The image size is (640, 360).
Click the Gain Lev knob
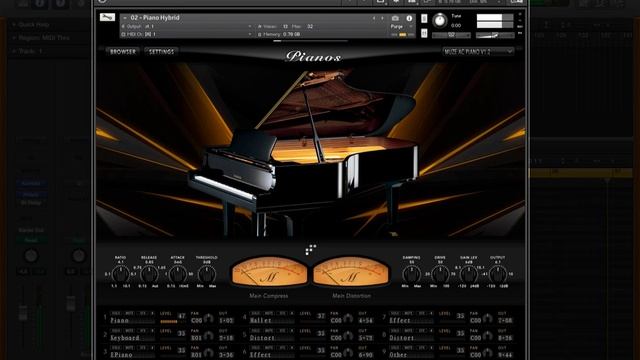click(469, 274)
